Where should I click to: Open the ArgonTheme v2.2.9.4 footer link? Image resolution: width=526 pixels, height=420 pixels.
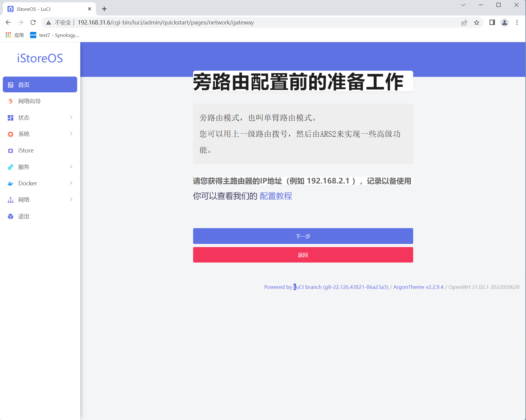[418, 287]
